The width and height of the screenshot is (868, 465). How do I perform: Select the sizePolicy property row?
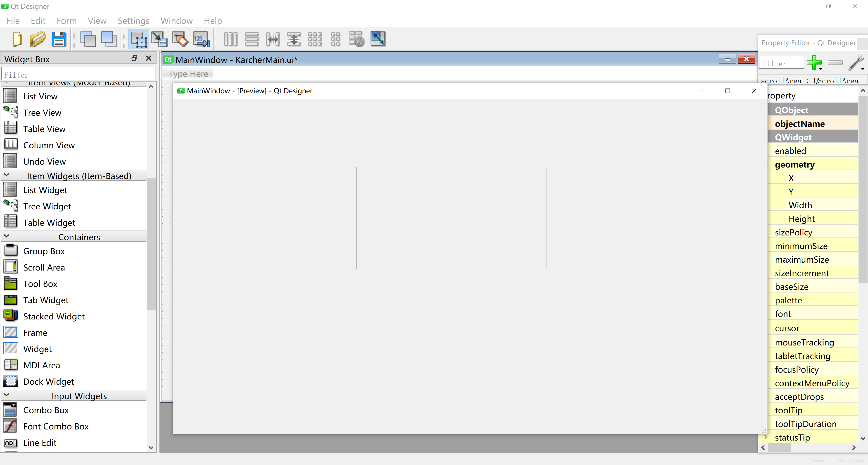point(793,232)
